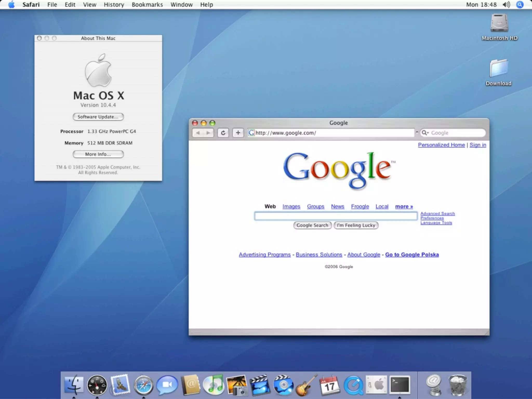
Task: Click Safari's reload page button
Action: [x=223, y=133]
